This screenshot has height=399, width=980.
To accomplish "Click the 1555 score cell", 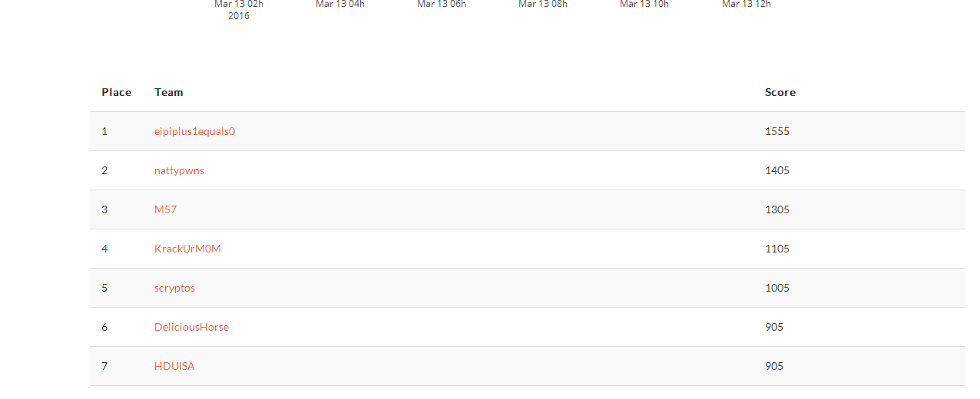I will point(777,131).
